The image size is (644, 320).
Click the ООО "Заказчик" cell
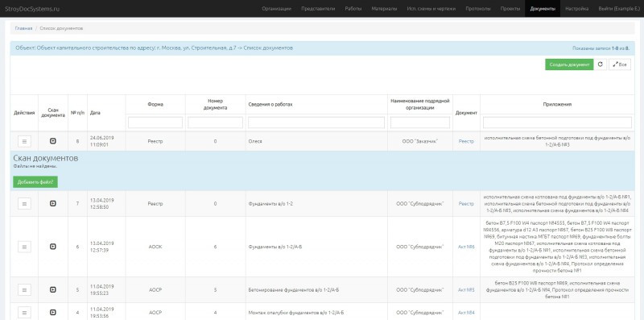coord(420,141)
